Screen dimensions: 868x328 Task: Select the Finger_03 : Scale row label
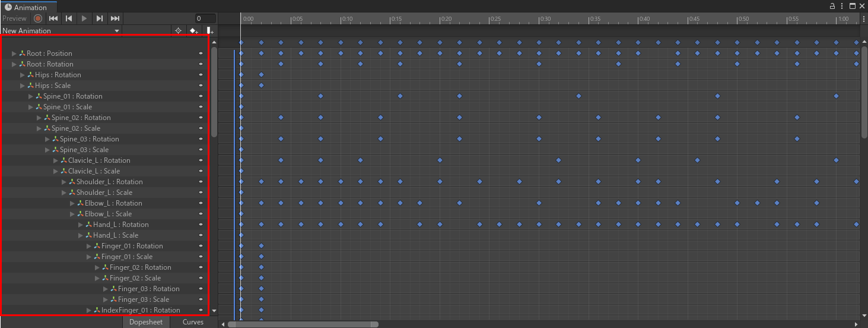click(x=144, y=299)
